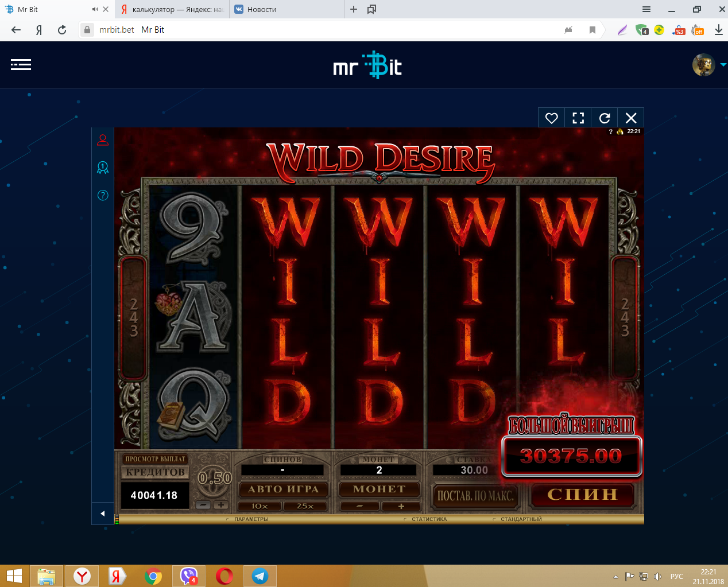Click the big win amount 30375.00
This screenshot has width=728, height=587.
tap(571, 456)
